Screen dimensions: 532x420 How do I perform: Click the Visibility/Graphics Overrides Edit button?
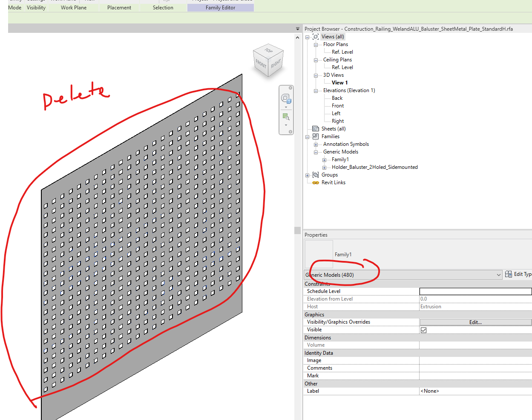475,322
